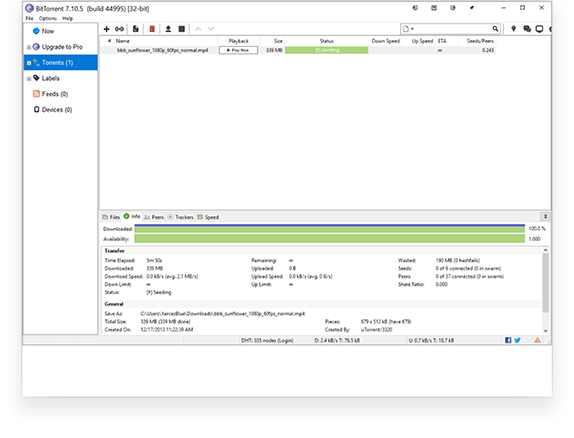Click the Create New Torrent icon
574x438 pixels.
135,29
